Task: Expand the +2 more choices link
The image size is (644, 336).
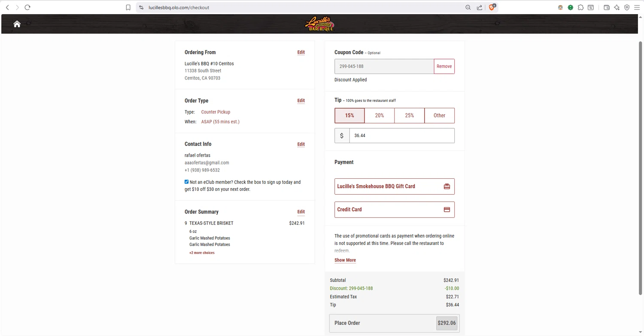Action: coord(202,253)
